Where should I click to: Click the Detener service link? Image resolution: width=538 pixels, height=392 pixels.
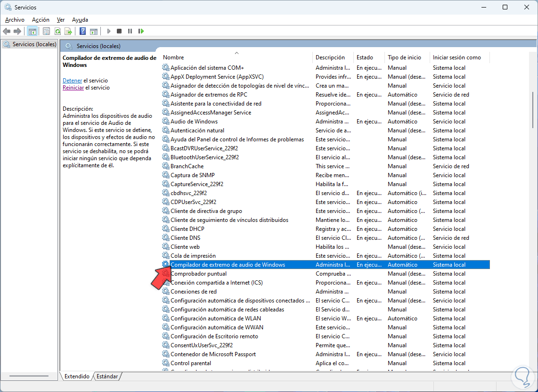(x=73, y=80)
